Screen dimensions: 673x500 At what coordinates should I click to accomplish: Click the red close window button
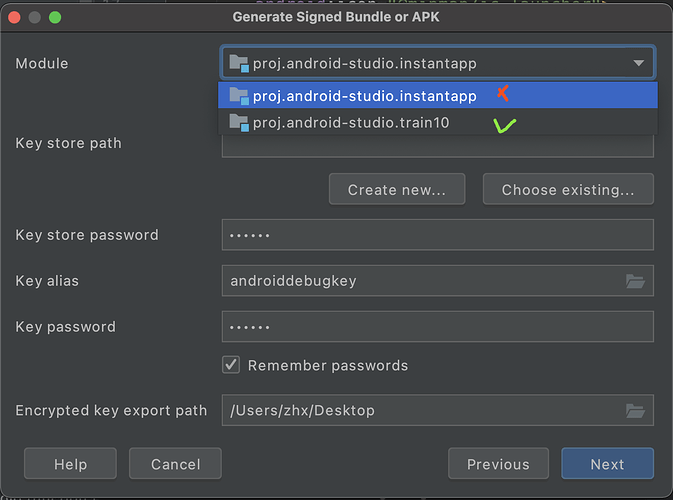tap(15, 17)
